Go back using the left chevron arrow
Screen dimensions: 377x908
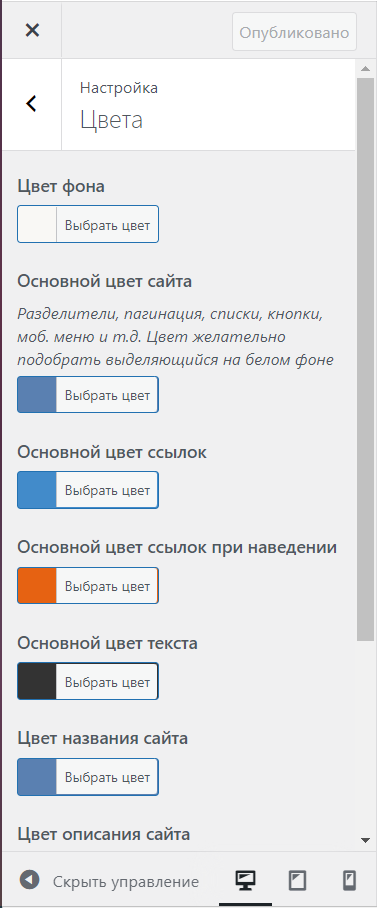pyautogui.click(x=32, y=104)
